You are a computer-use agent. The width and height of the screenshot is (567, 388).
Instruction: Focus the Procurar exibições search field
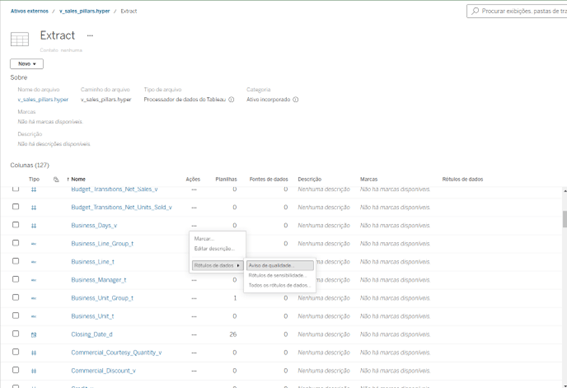tap(517, 11)
